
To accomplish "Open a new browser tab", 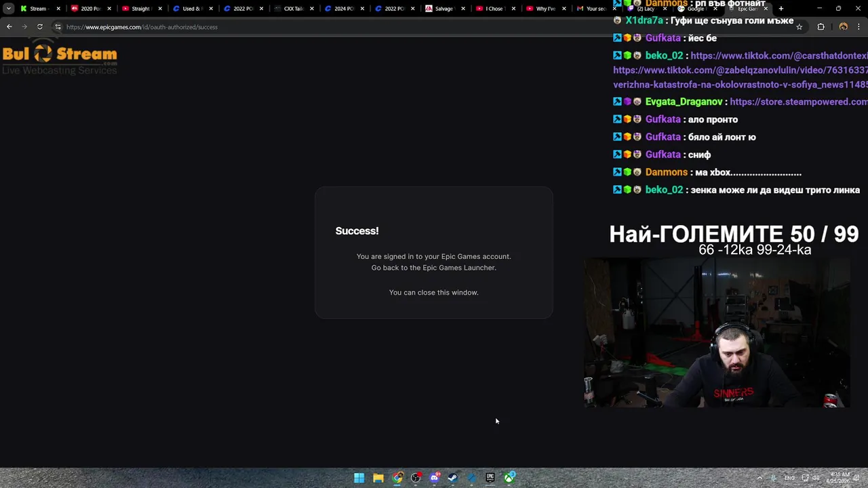I will tap(781, 9).
